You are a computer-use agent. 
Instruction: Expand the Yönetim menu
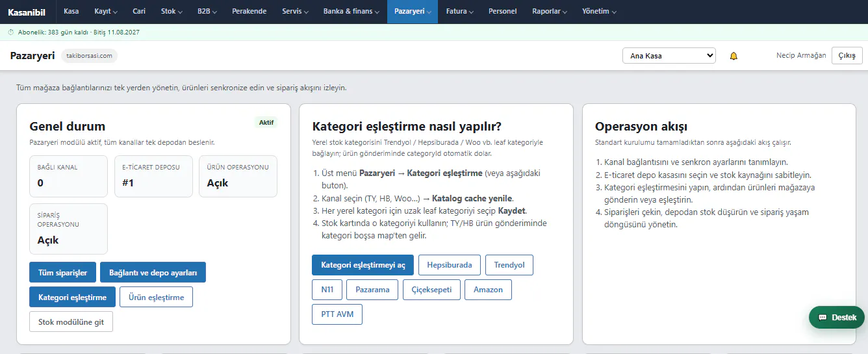coord(599,11)
